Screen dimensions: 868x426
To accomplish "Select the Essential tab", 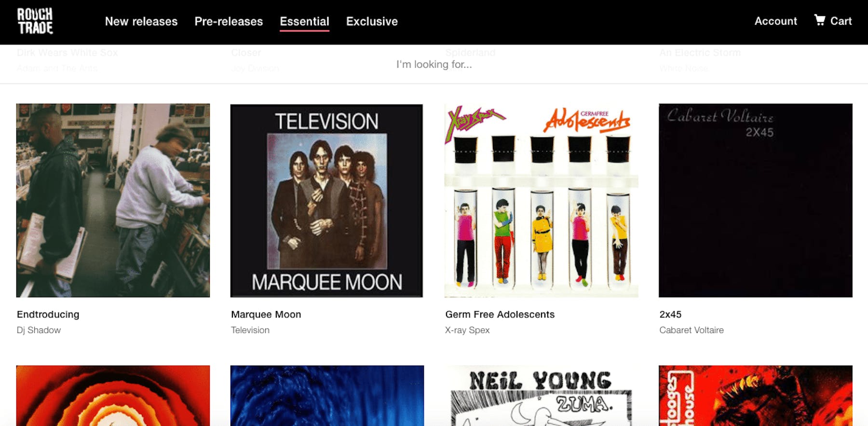I will [x=304, y=21].
